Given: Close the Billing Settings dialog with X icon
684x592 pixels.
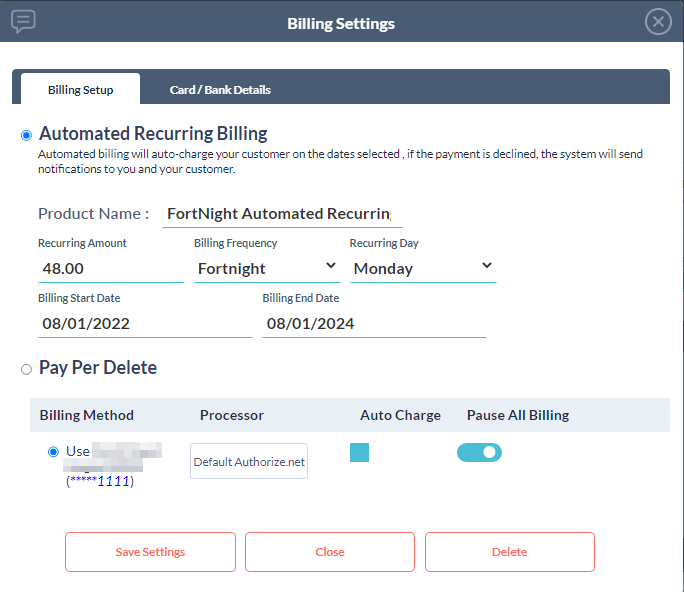Looking at the screenshot, I should 657,22.
